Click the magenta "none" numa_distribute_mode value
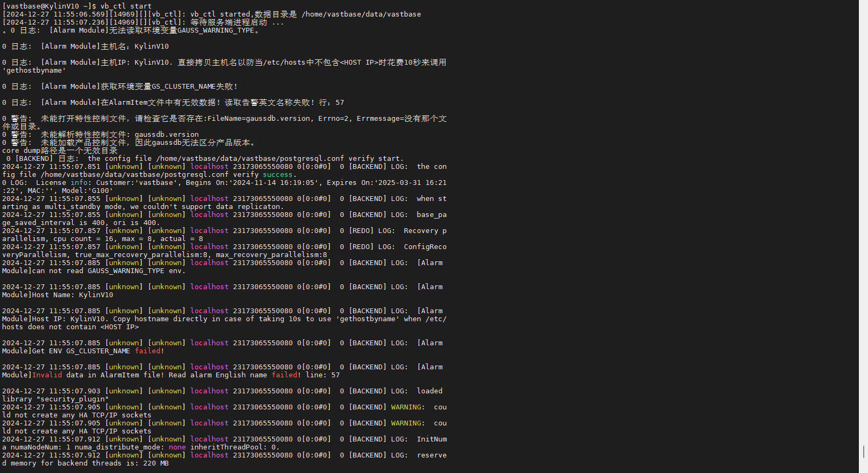Viewport: 868px width, 473px height. coord(177,447)
